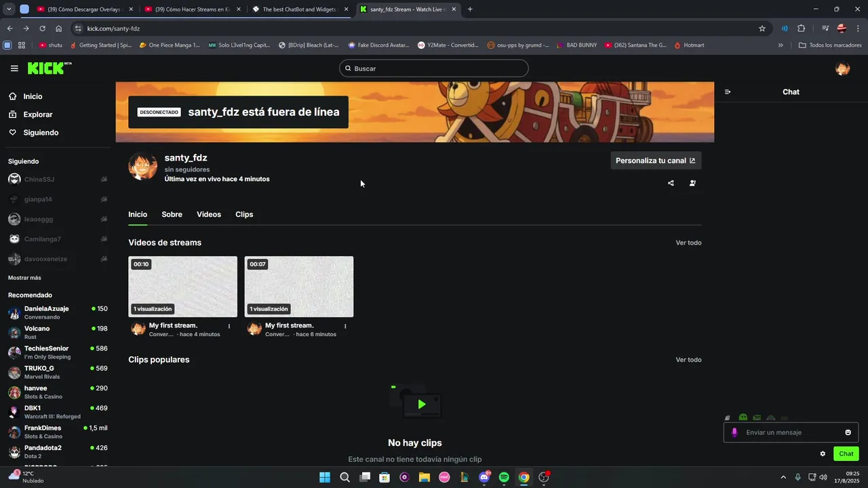
Task: Open a new browser tab
Action: pos(470,9)
